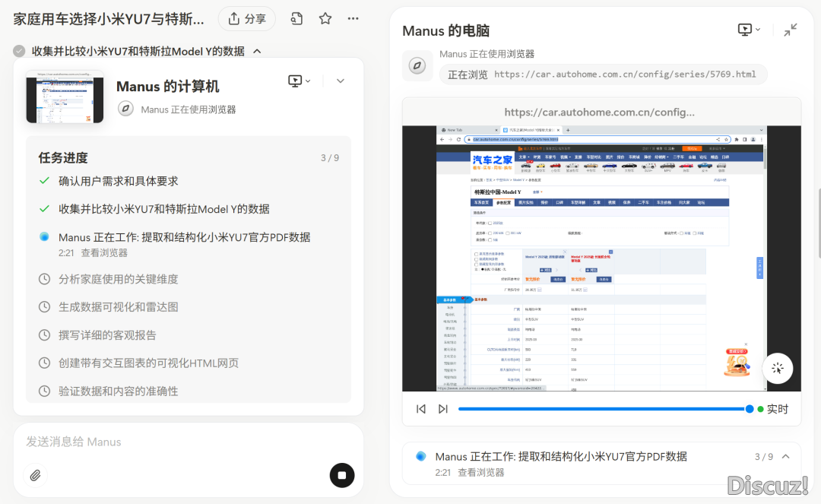The height and width of the screenshot is (504, 821).
Task: Click 询底价 button for first Model Y variant
Action: click(x=558, y=280)
